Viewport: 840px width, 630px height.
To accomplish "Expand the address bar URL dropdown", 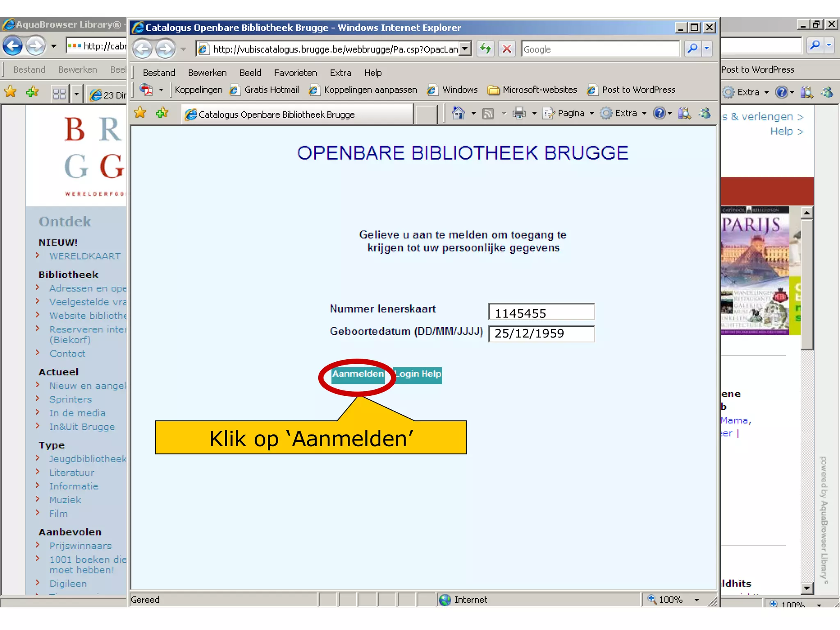I will (464, 49).
